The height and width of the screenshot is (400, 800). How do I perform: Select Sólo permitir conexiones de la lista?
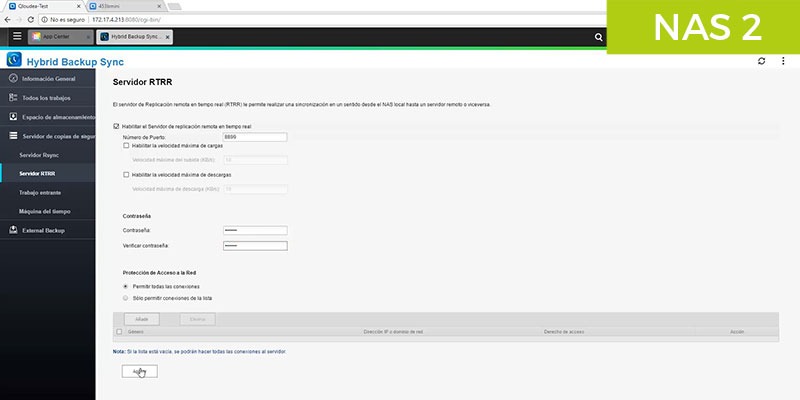[126, 298]
